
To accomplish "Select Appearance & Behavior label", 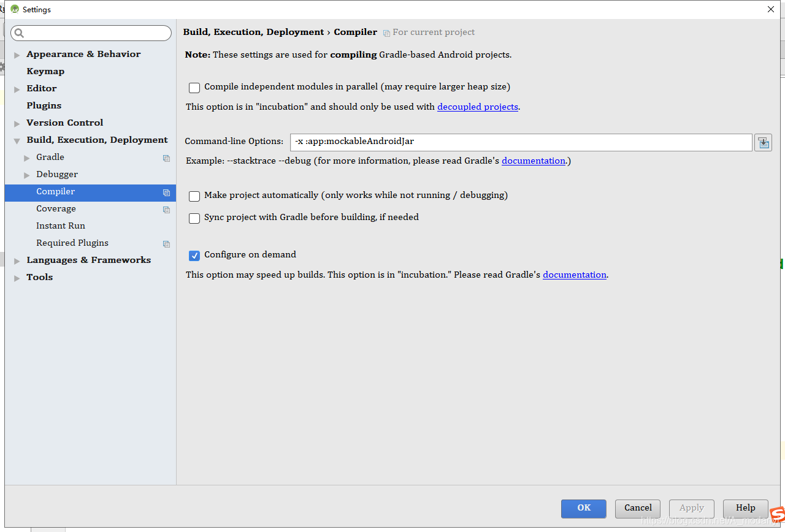I will pos(83,54).
